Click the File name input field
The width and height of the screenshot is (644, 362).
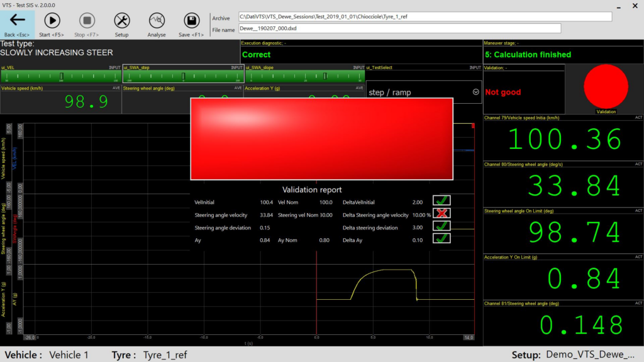(x=399, y=29)
